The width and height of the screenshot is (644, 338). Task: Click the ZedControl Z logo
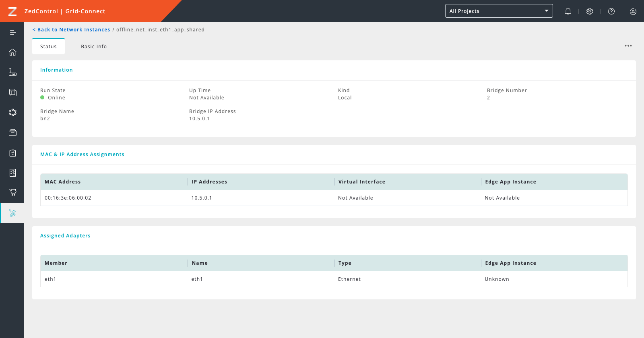click(x=12, y=11)
